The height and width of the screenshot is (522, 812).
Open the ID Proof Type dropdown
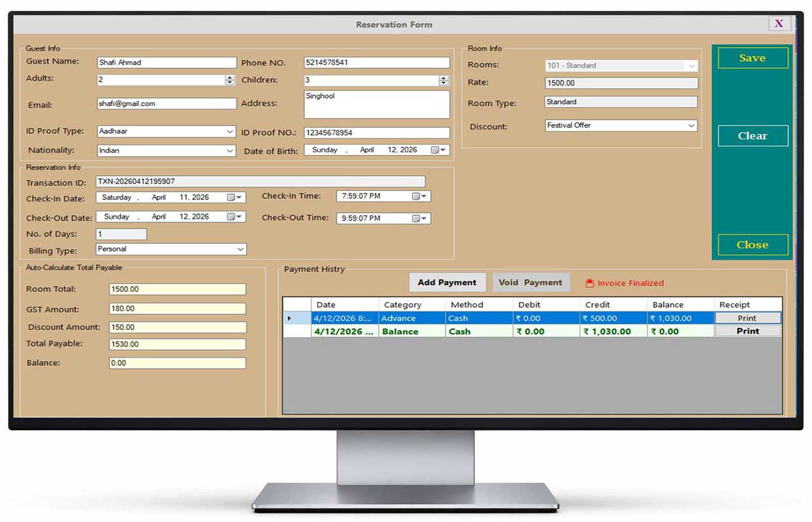tap(231, 131)
